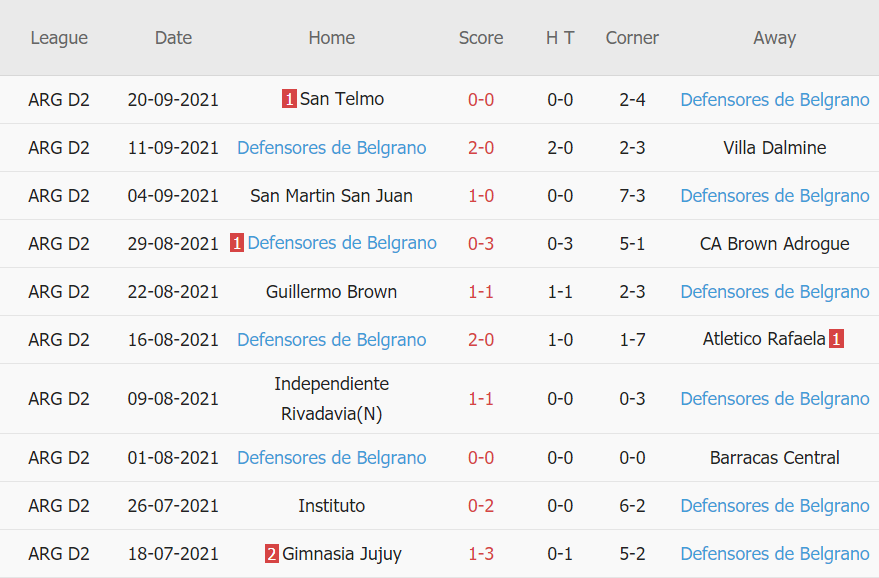Image resolution: width=879 pixels, height=578 pixels.
Task: Click the Score column header
Action: [x=481, y=38]
